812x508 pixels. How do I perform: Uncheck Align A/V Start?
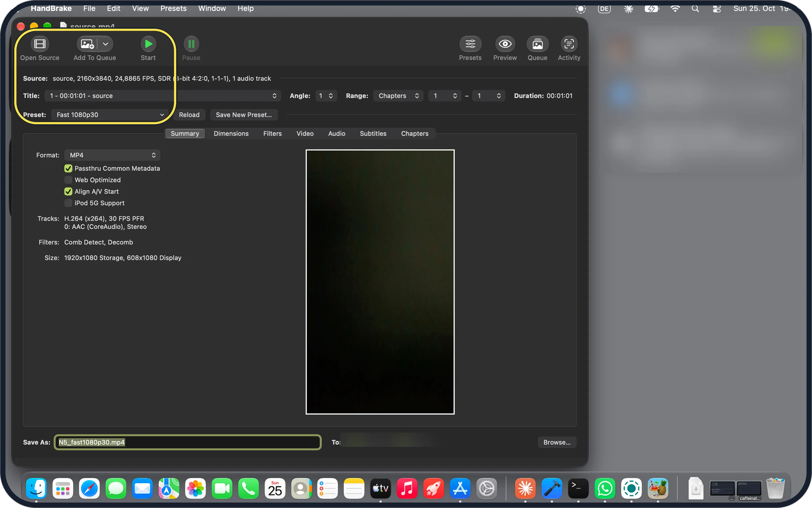(x=68, y=191)
